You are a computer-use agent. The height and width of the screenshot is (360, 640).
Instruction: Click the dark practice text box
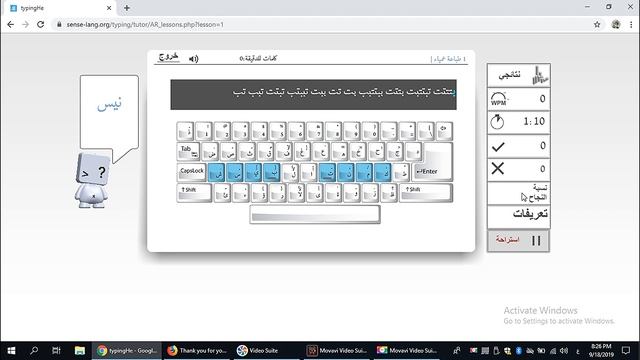tap(313, 95)
